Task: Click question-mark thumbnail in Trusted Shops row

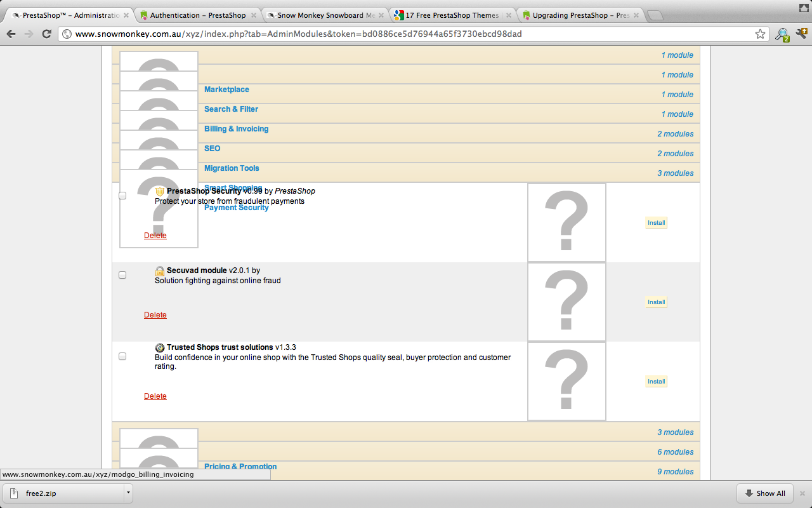Action: click(566, 381)
